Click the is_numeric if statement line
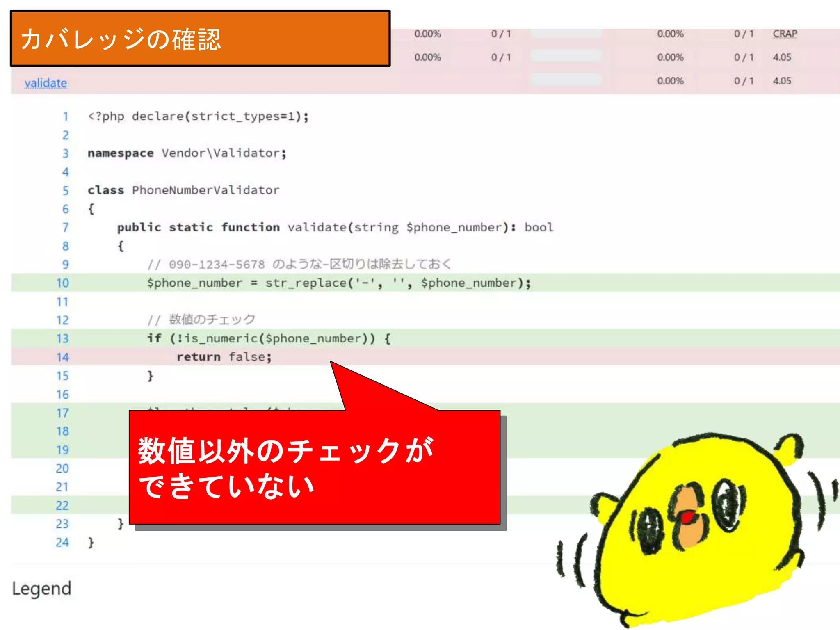 [269, 339]
